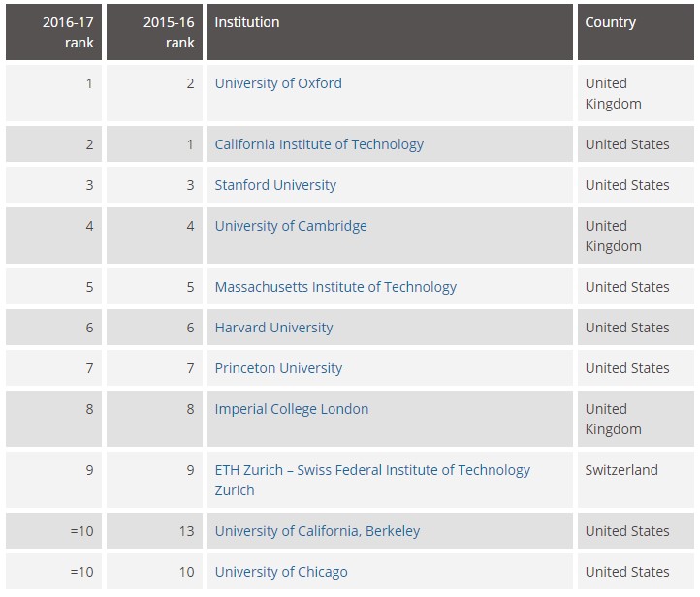Click Harvard's United States country cell

[627, 328]
